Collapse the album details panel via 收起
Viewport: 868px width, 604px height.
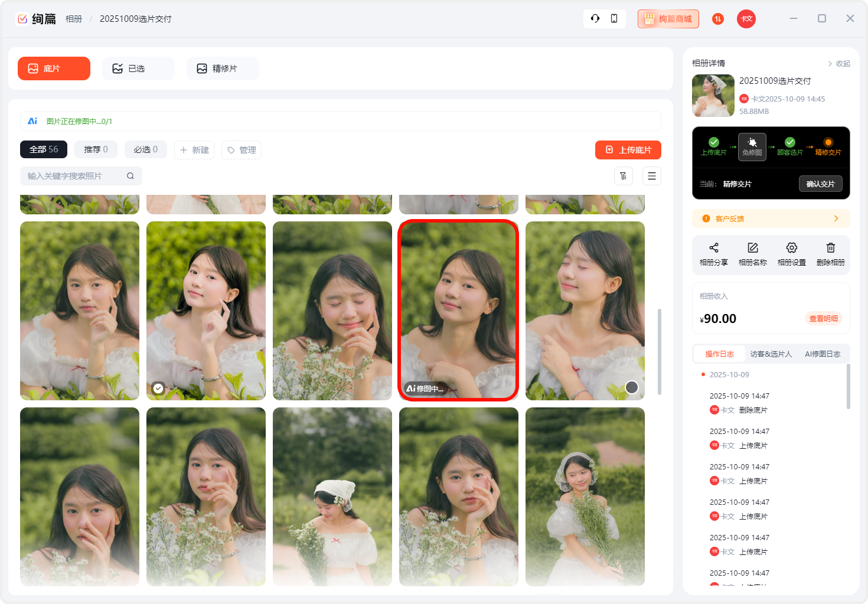tap(839, 64)
